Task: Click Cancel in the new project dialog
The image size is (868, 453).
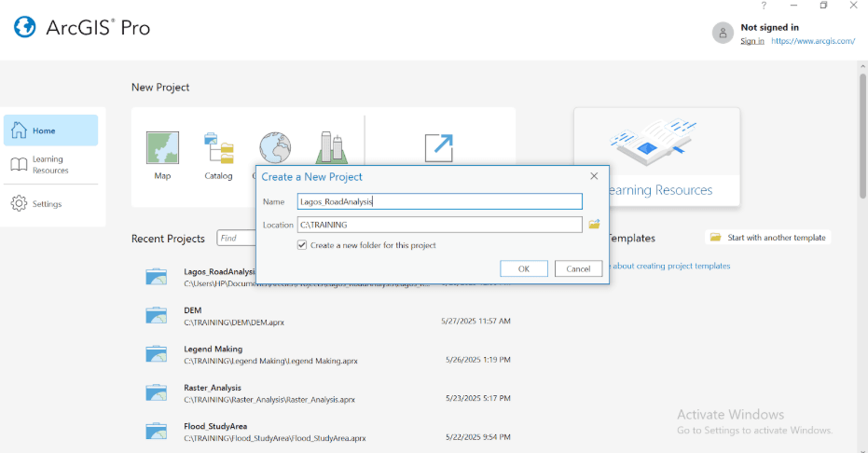Action: coord(579,268)
